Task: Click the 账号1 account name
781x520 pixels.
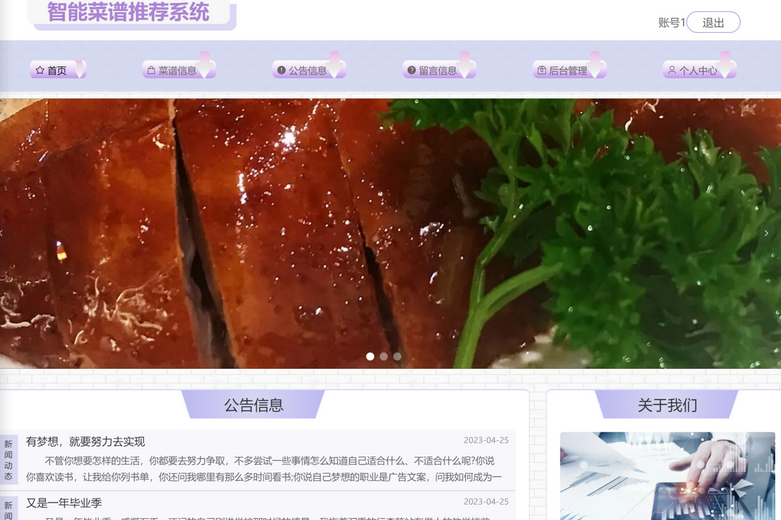Action: [x=671, y=22]
